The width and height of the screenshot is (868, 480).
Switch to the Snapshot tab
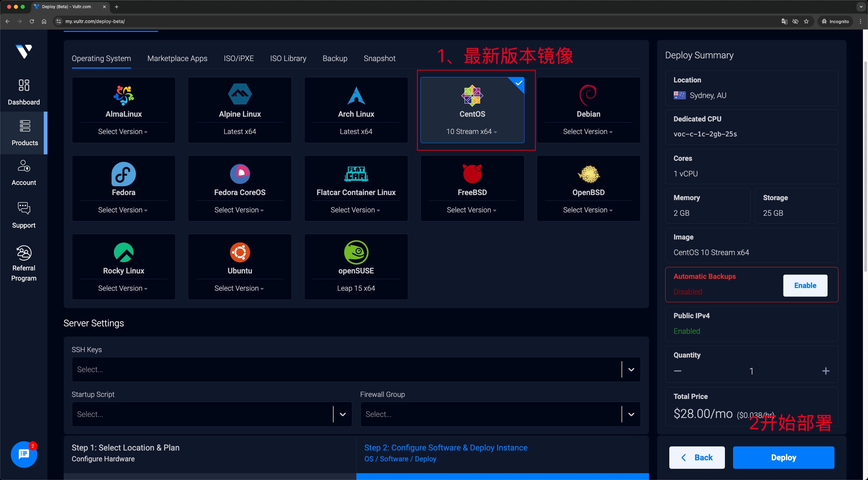click(x=379, y=58)
